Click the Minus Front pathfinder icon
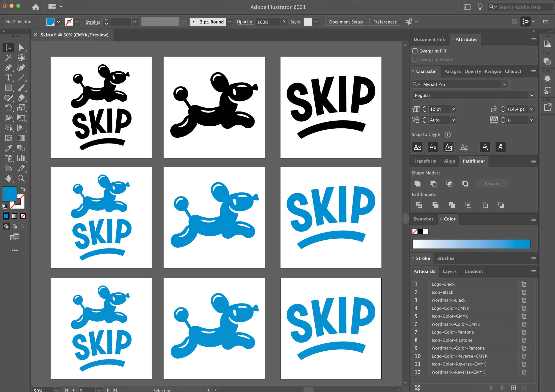 434,183
